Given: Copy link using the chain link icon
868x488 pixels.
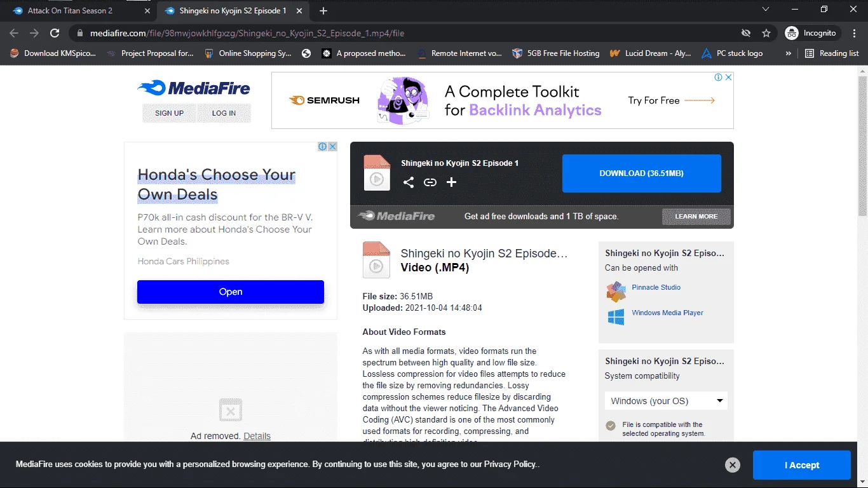Looking at the screenshot, I should tap(430, 182).
